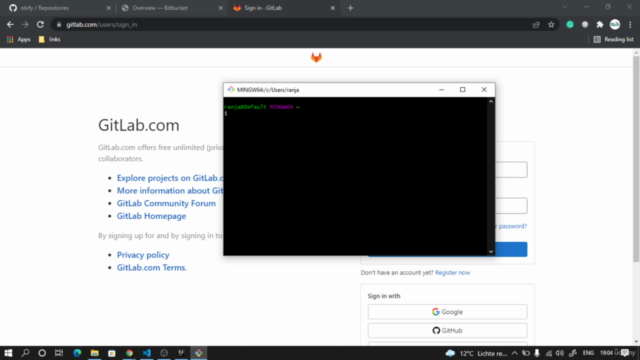
Task: Click the blue Sign in button
Action: (x=511, y=249)
